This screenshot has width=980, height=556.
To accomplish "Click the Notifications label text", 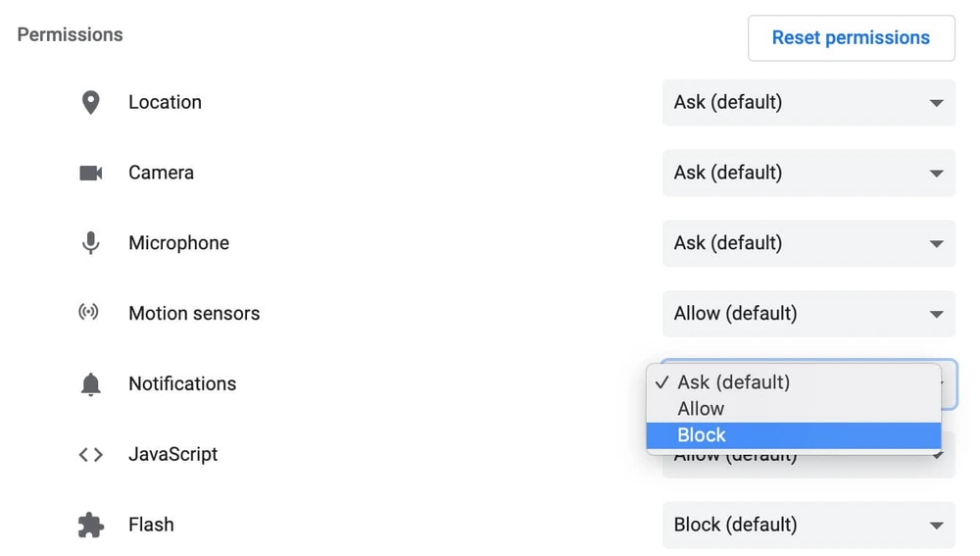I will click(182, 384).
